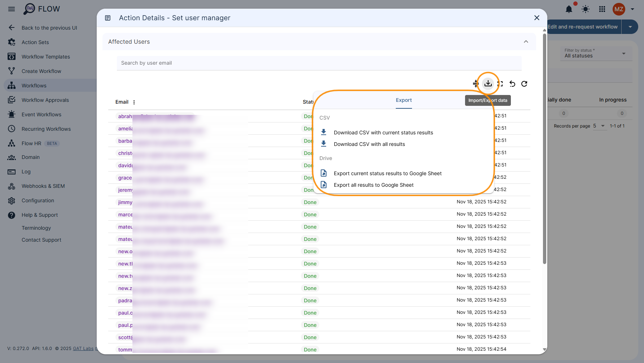Go Back to the previous UI
Screen dimensions: 644x363
click(x=49, y=27)
